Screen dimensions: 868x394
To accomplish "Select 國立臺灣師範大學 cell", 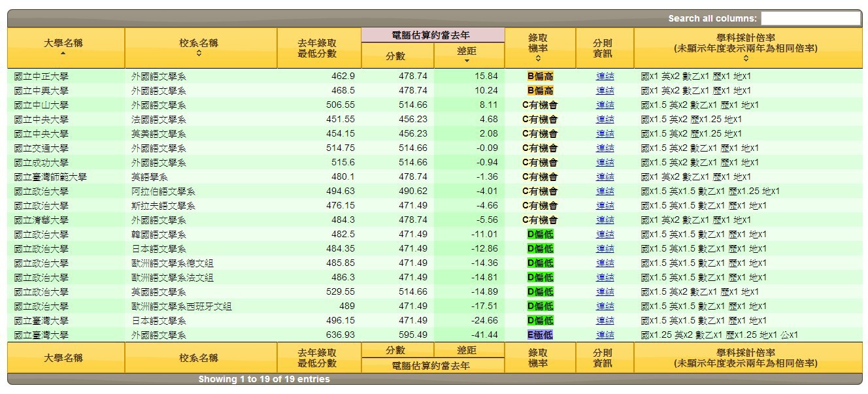I will pyautogui.click(x=66, y=176).
